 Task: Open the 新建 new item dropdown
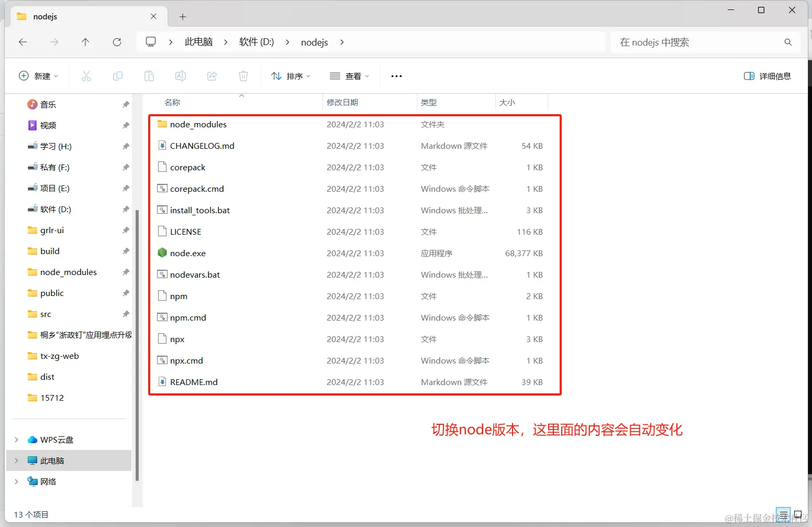point(38,76)
